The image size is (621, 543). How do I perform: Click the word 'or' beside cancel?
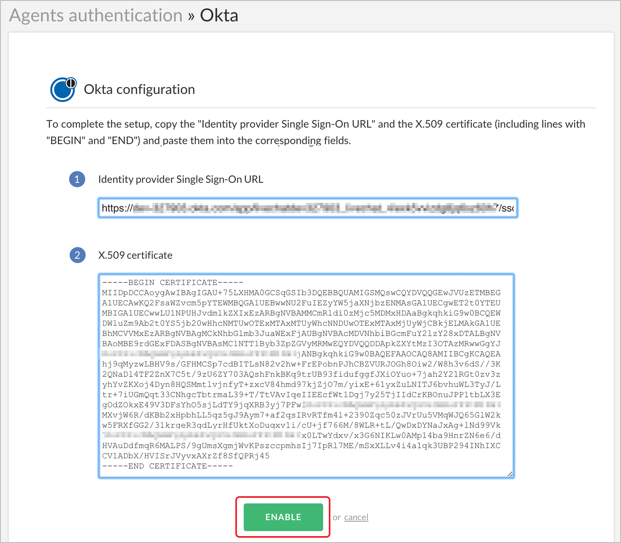pyautogui.click(x=337, y=517)
